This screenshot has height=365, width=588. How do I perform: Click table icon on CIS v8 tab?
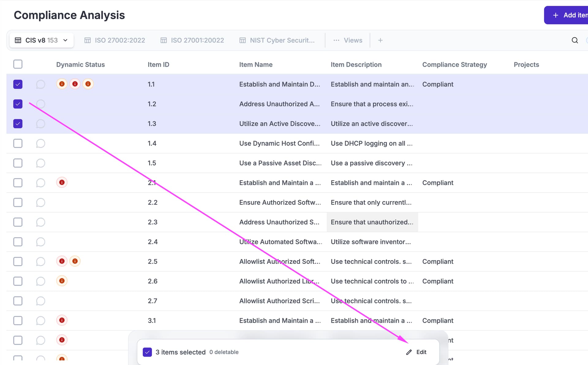click(x=18, y=40)
